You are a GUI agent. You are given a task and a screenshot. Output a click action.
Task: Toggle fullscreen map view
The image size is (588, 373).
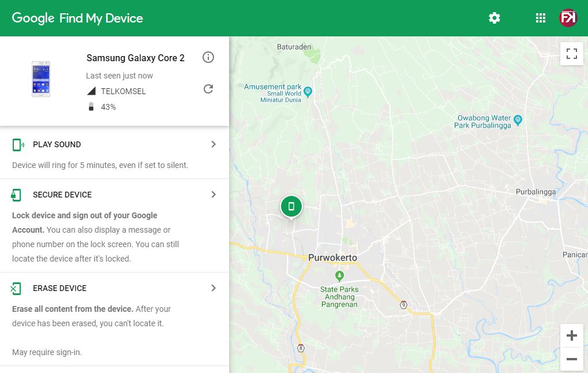point(571,53)
